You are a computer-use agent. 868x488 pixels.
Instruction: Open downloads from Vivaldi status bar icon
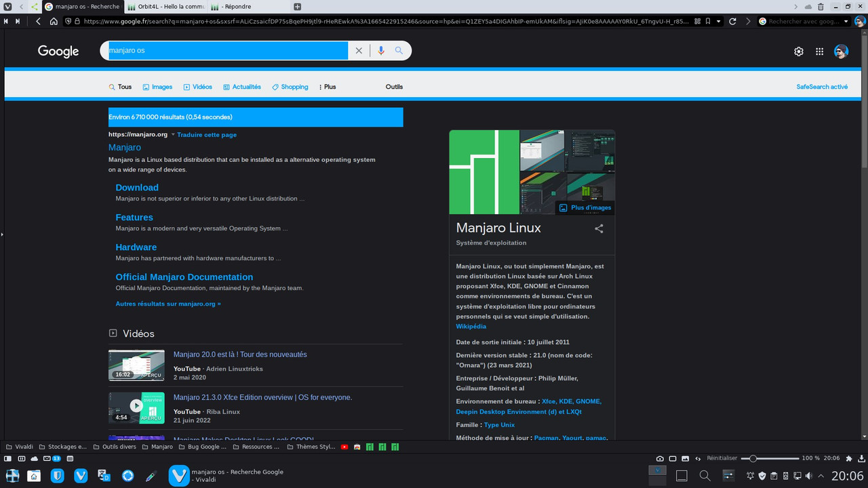pos(862,458)
